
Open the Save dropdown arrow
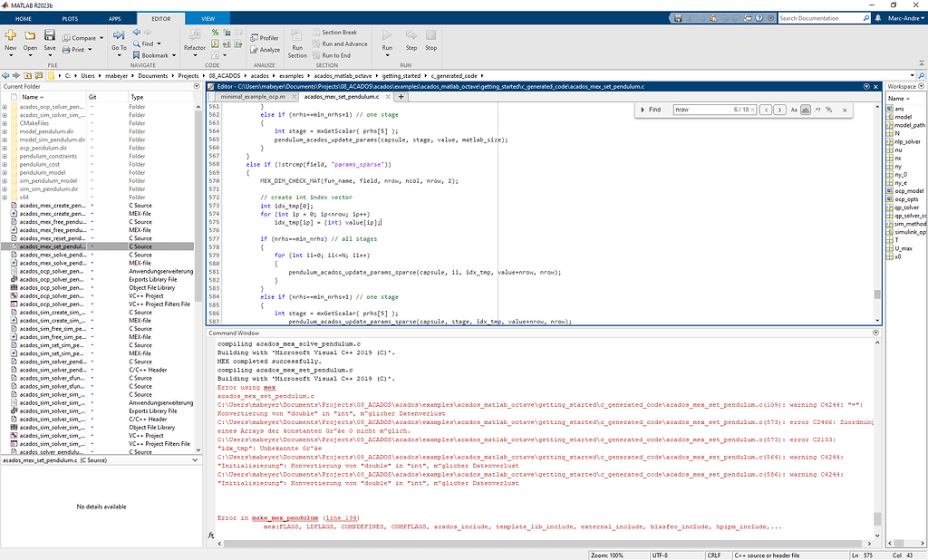[50, 55]
